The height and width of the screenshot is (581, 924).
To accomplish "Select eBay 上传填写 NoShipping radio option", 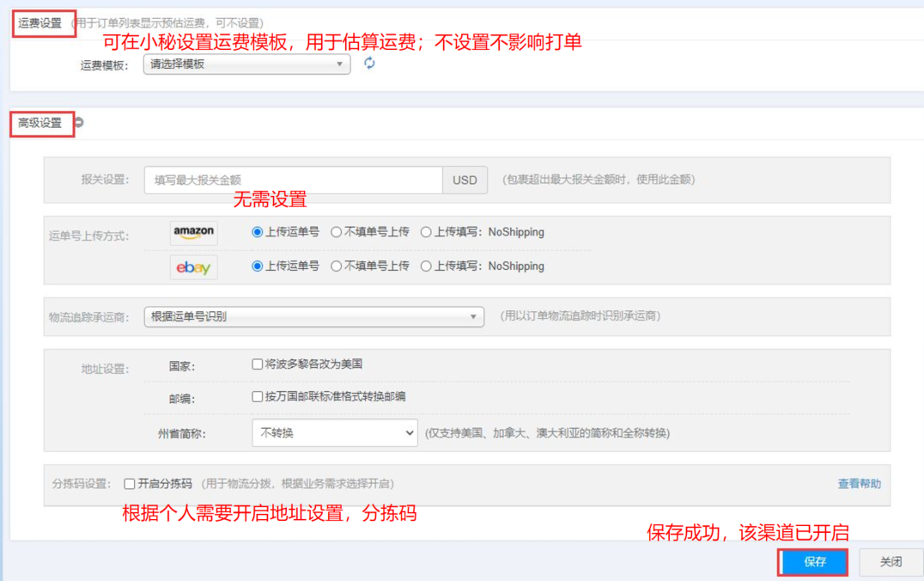I will (426, 266).
